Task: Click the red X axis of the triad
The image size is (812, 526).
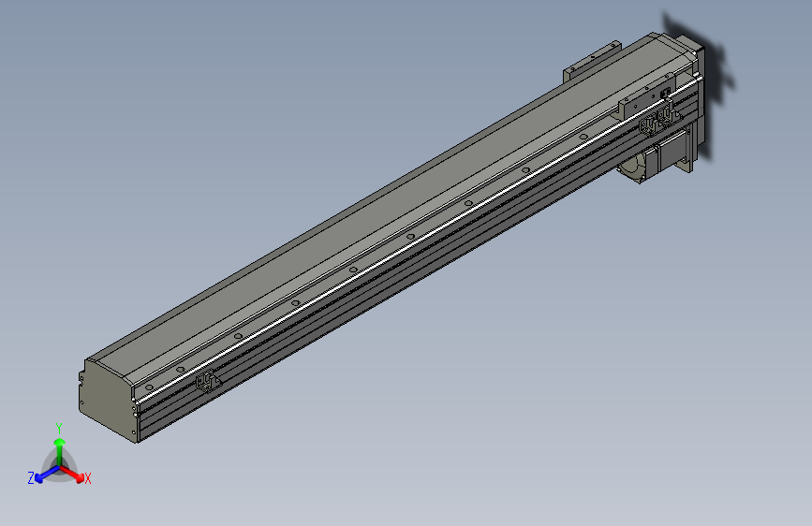Action: tap(74, 475)
